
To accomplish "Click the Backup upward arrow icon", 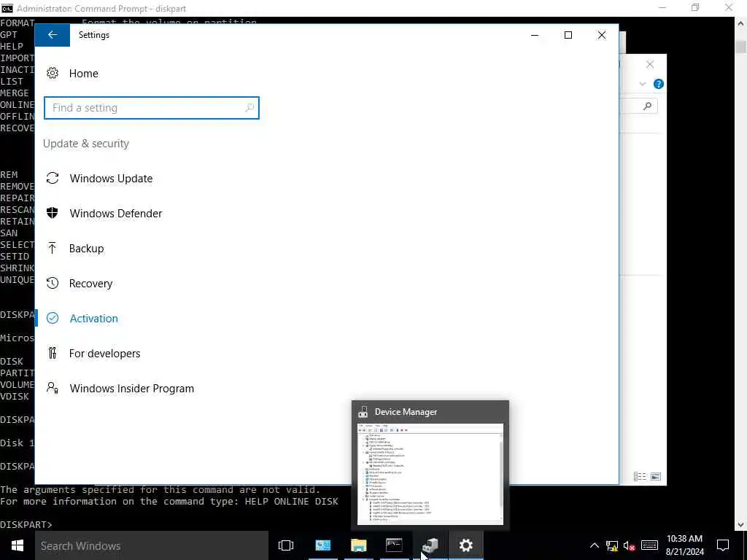I will tap(53, 248).
